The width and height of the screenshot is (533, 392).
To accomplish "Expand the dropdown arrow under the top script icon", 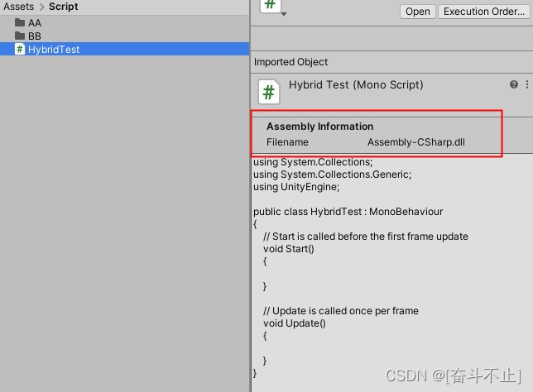I will click(284, 14).
